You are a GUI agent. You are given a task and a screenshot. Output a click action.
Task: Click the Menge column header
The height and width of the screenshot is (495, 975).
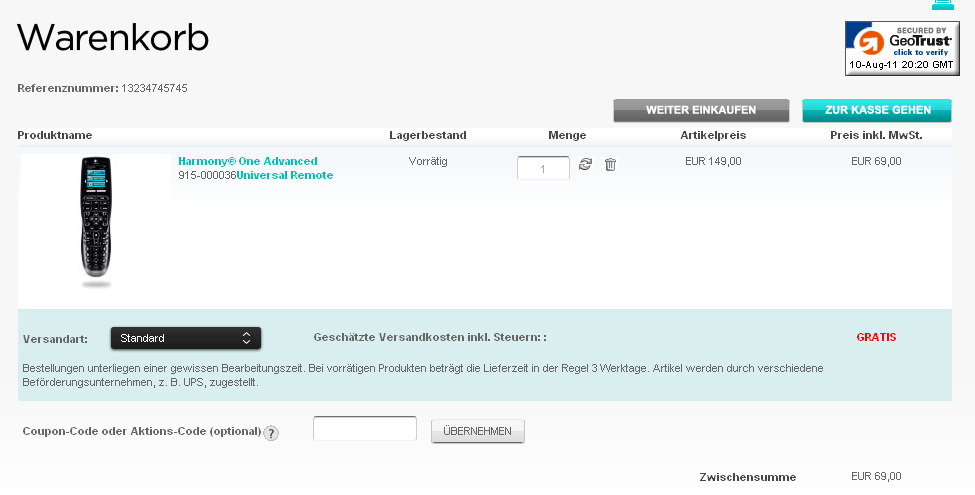[x=567, y=135]
